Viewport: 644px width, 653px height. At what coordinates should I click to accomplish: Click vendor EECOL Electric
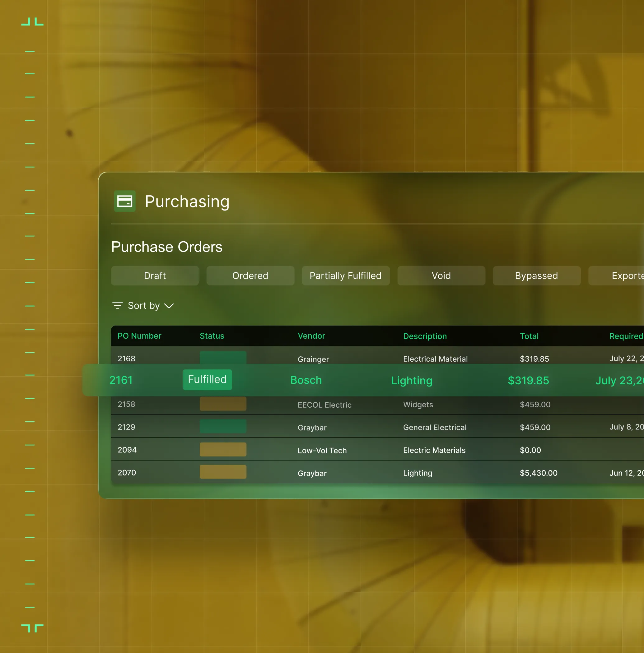coord(324,405)
